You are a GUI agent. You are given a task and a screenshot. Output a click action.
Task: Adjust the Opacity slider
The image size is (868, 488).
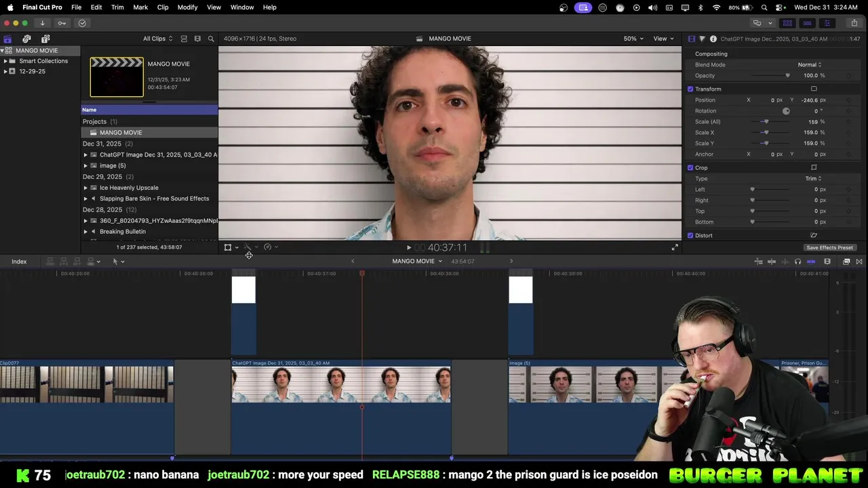[787, 75]
